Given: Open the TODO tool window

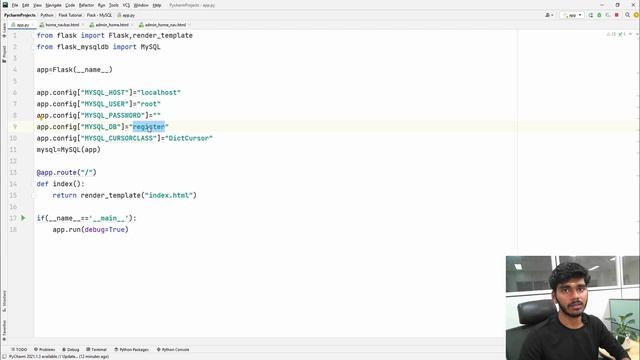Looking at the screenshot, I should coord(19,349).
